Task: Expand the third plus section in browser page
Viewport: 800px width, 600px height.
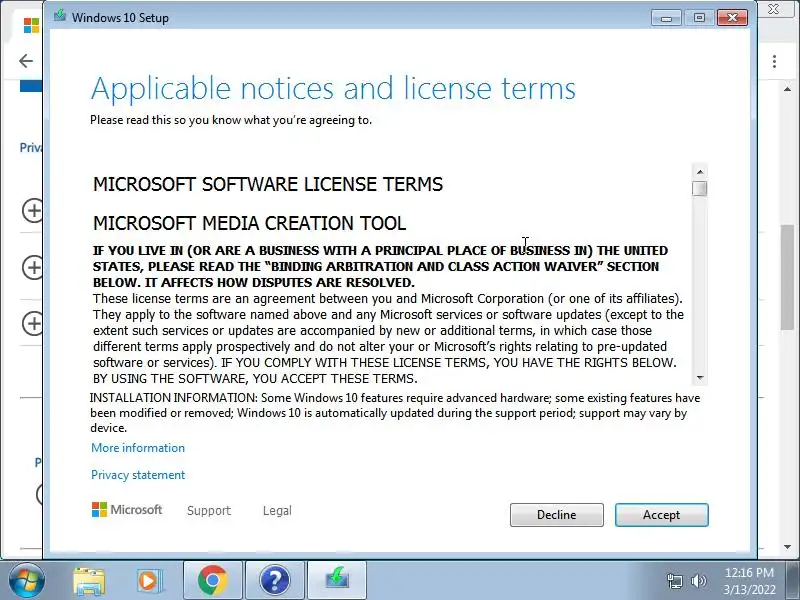Action: coord(33,323)
